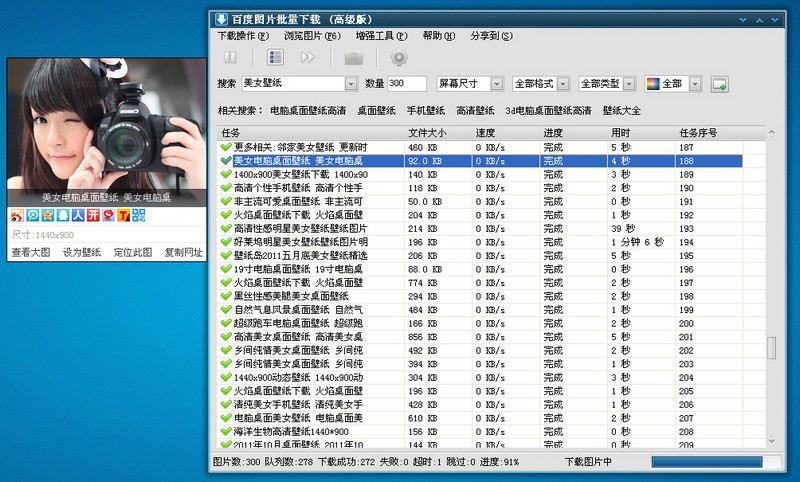Viewport: 800px width, 482px height.
Task: Open the color filter 全部 swatch dropdown
Action: click(694, 84)
